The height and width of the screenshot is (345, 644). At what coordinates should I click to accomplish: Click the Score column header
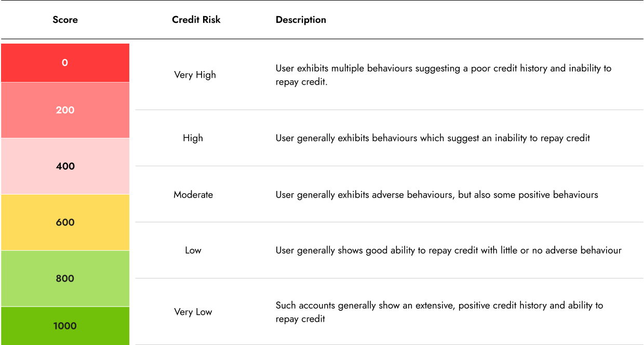pyautogui.click(x=65, y=20)
